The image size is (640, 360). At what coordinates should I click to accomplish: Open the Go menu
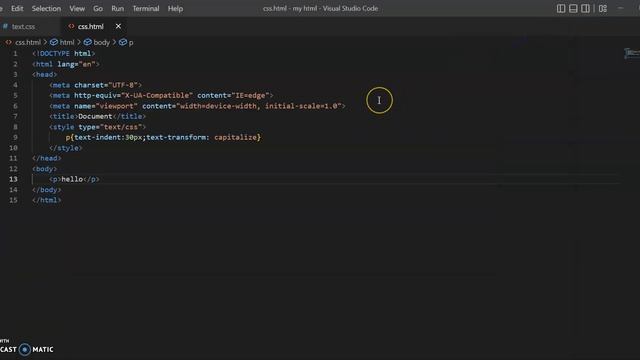98,9
